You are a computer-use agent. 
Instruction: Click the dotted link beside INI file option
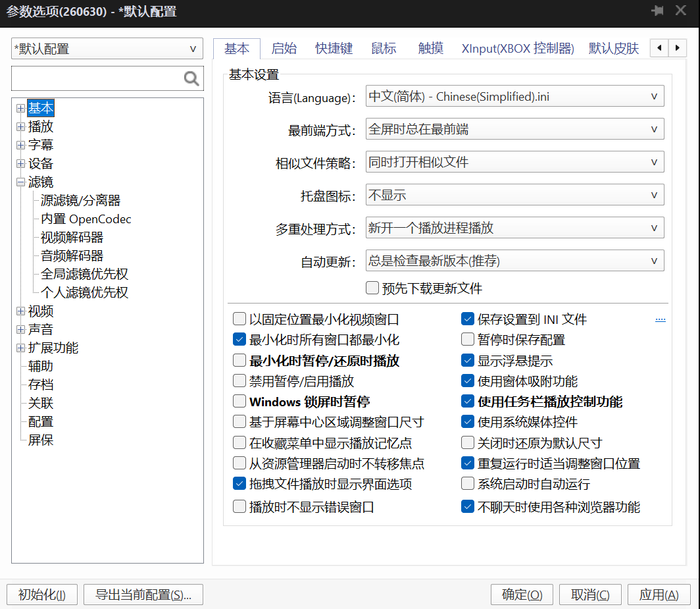click(x=661, y=320)
